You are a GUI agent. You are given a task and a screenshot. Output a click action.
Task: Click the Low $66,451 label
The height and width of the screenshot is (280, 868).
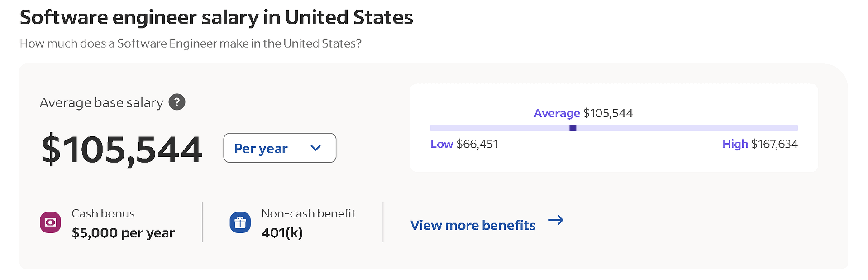tap(464, 144)
